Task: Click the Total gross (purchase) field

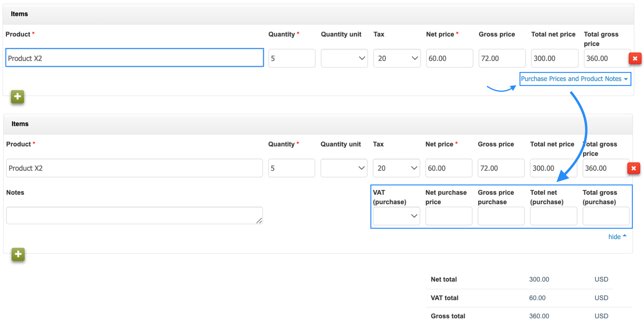Action: click(x=606, y=216)
